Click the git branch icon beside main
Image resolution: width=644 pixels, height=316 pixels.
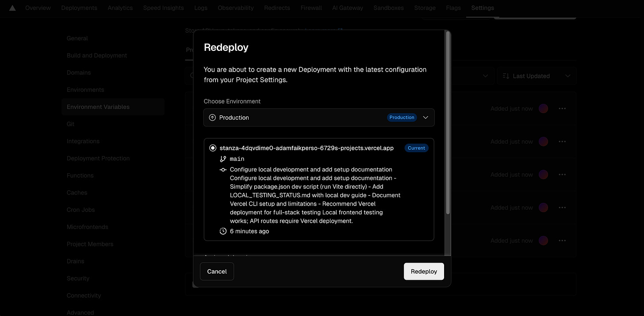point(222,158)
